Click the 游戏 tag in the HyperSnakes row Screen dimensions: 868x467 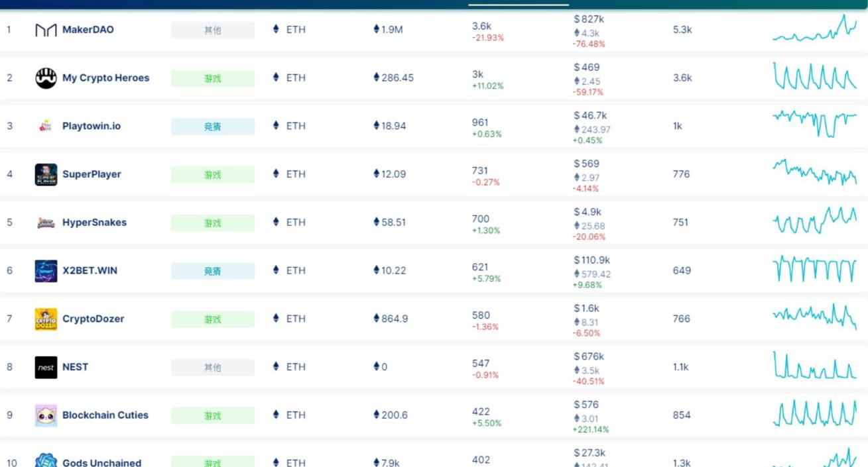click(213, 223)
